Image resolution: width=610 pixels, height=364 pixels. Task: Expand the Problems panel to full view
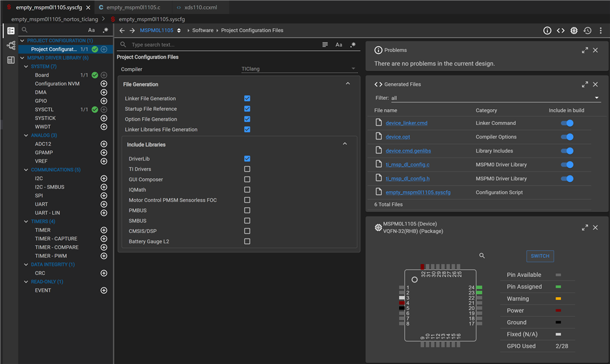pyautogui.click(x=585, y=50)
